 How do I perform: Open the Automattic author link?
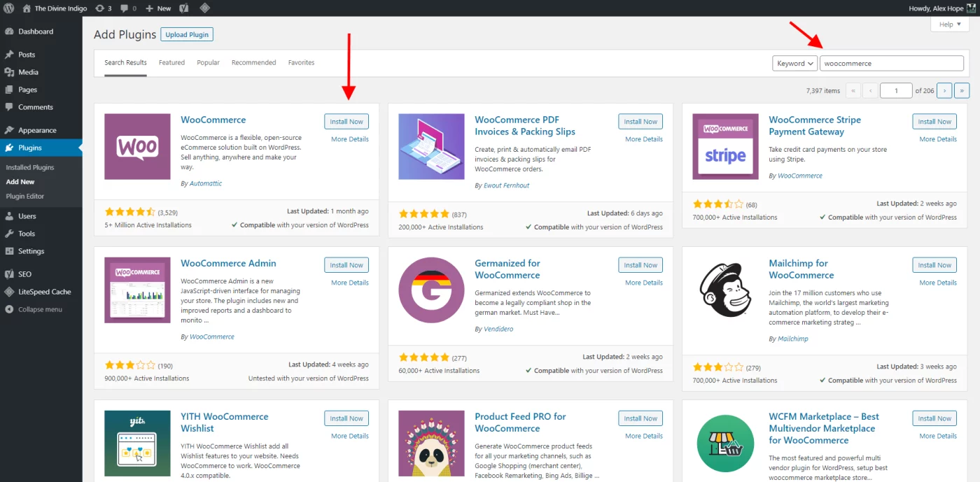point(206,183)
